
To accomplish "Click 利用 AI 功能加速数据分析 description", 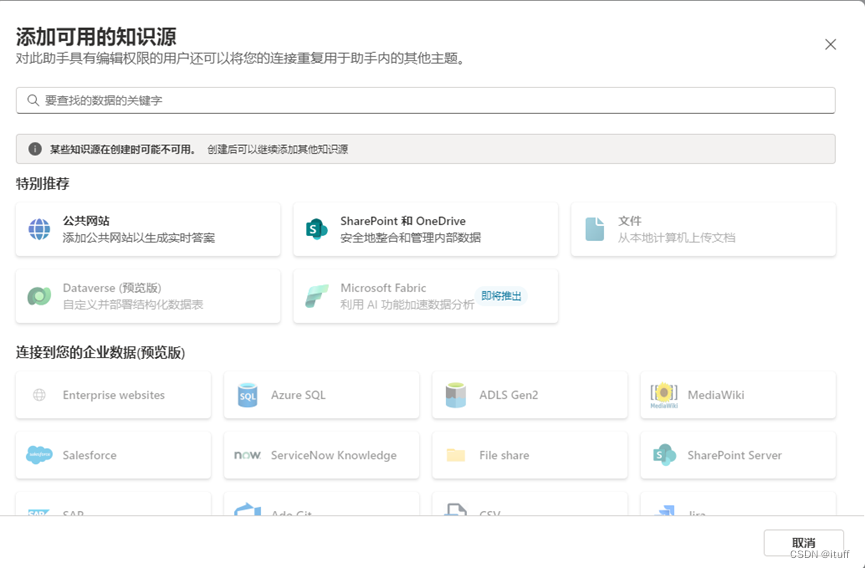I will tap(407, 305).
